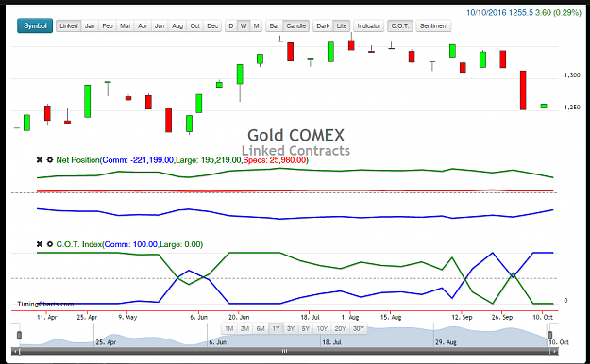Click the Gold COMEX chart title

coord(295,136)
